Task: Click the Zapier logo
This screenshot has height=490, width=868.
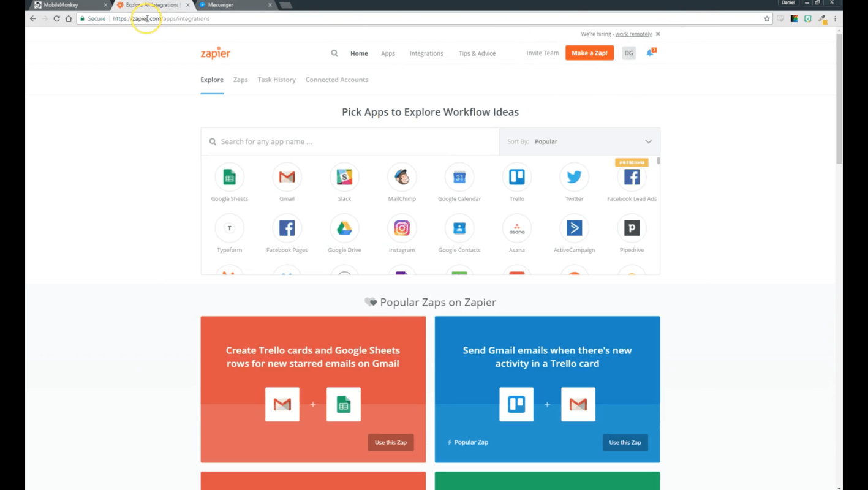Action: click(216, 53)
